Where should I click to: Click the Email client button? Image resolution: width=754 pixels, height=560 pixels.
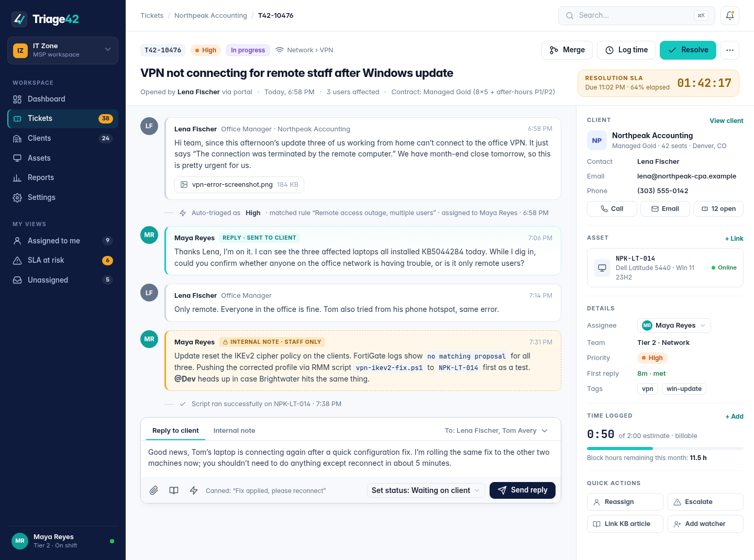(665, 209)
